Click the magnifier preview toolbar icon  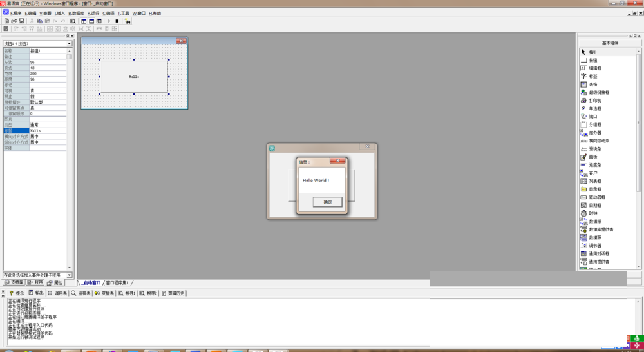click(x=73, y=21)
